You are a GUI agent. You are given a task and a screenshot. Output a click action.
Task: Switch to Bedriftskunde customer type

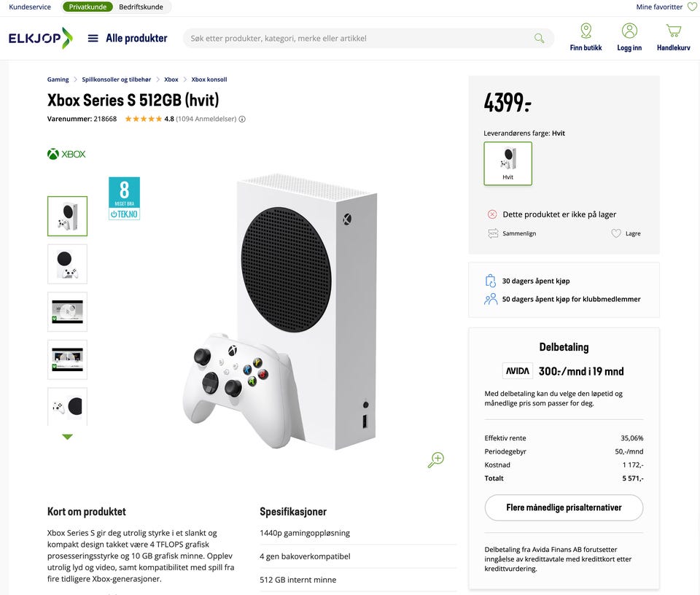(142, 7)
